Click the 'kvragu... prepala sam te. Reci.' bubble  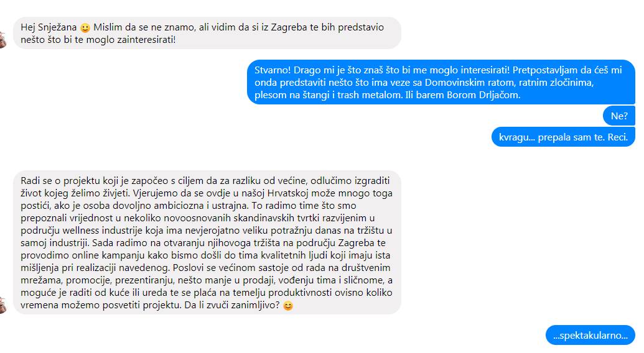(x=563, y=137)
